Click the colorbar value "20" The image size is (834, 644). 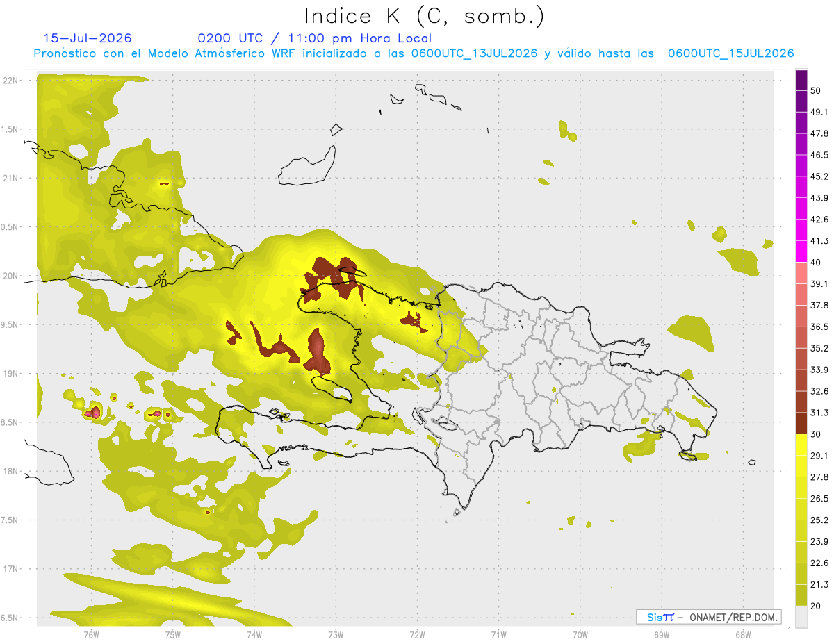[x=816, y=606]
